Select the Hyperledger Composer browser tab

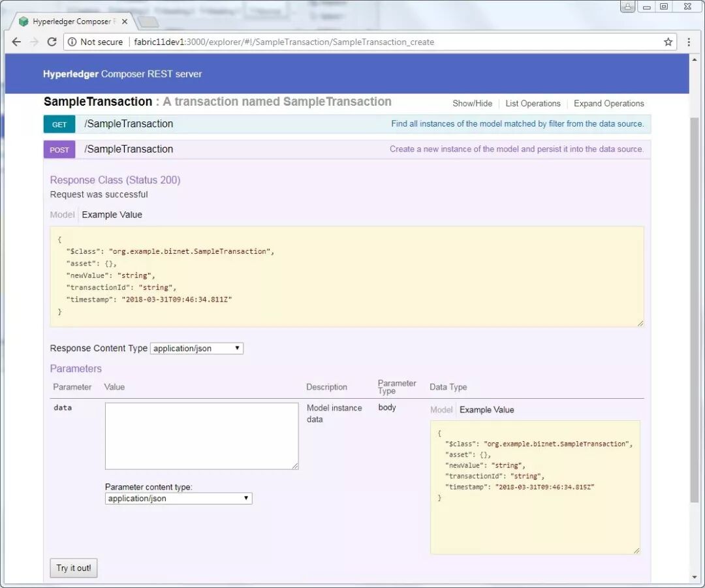point(72,22)
